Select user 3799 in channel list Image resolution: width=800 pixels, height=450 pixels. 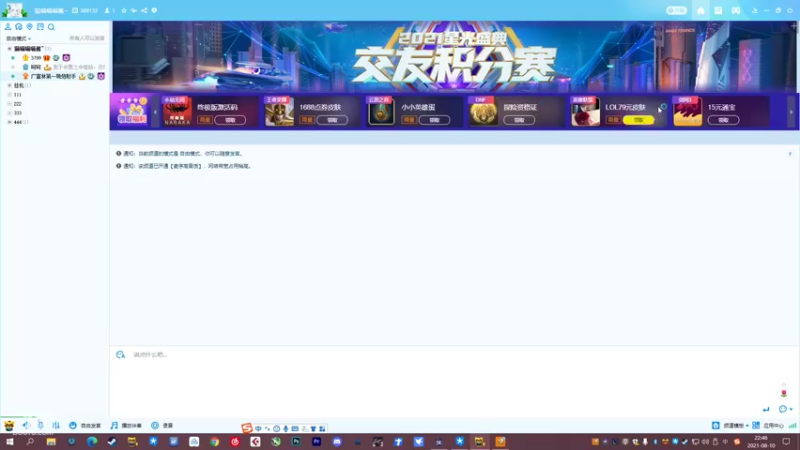click(x=36, y=58)
